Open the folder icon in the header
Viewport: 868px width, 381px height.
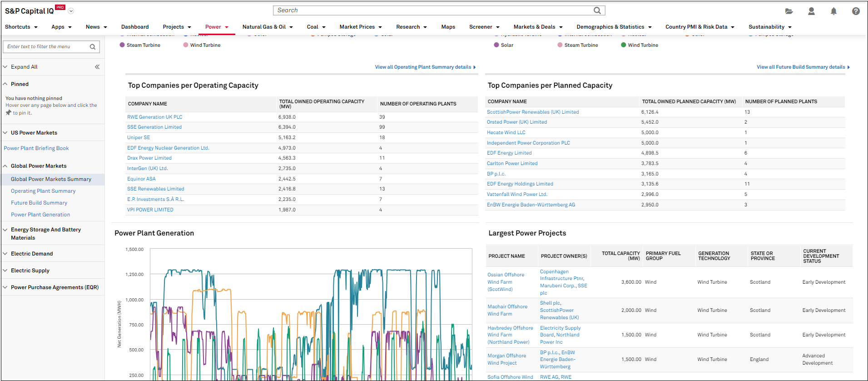(x=789, y=11)
